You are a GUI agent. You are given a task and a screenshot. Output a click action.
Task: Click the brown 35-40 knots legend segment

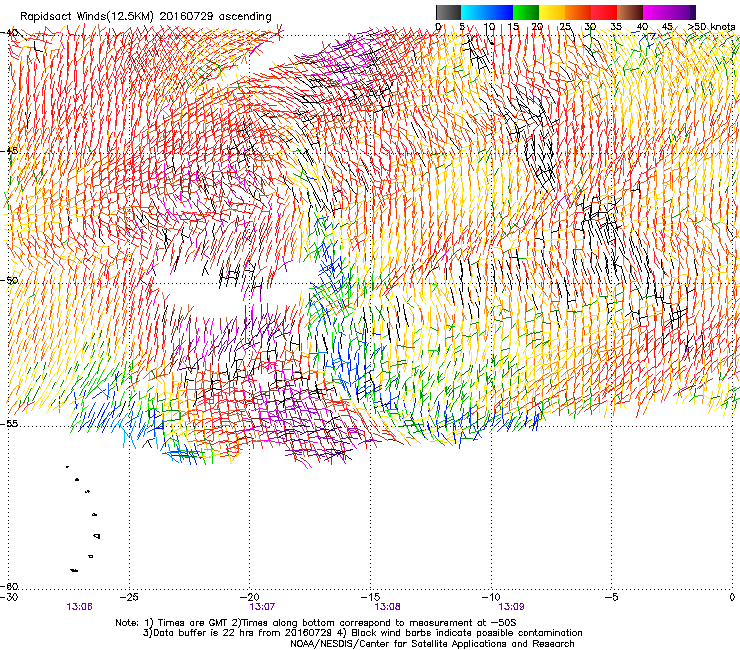[630, 12]
